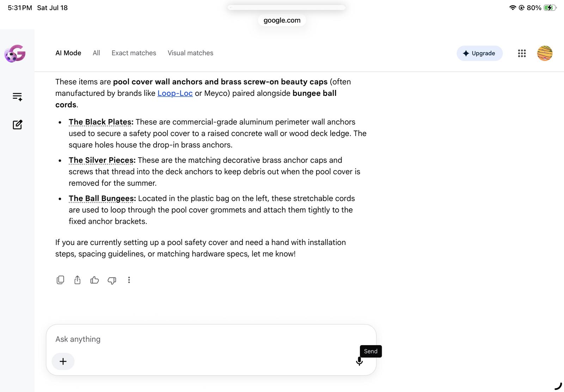Open the Loop-Loc link

[175, 93]
